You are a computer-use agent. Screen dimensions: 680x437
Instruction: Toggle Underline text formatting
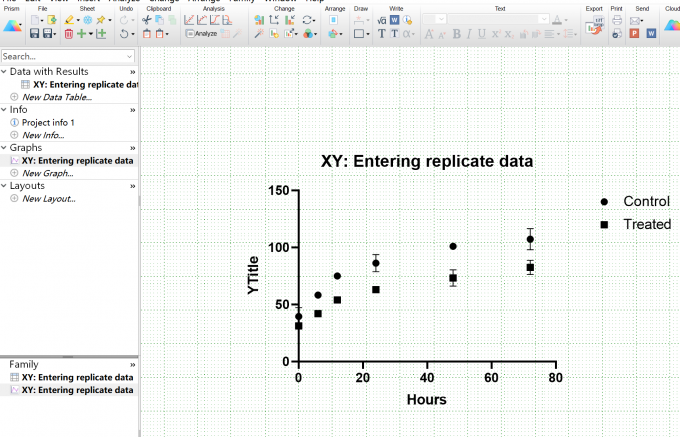pyautogui.click(x=481, y=34)
